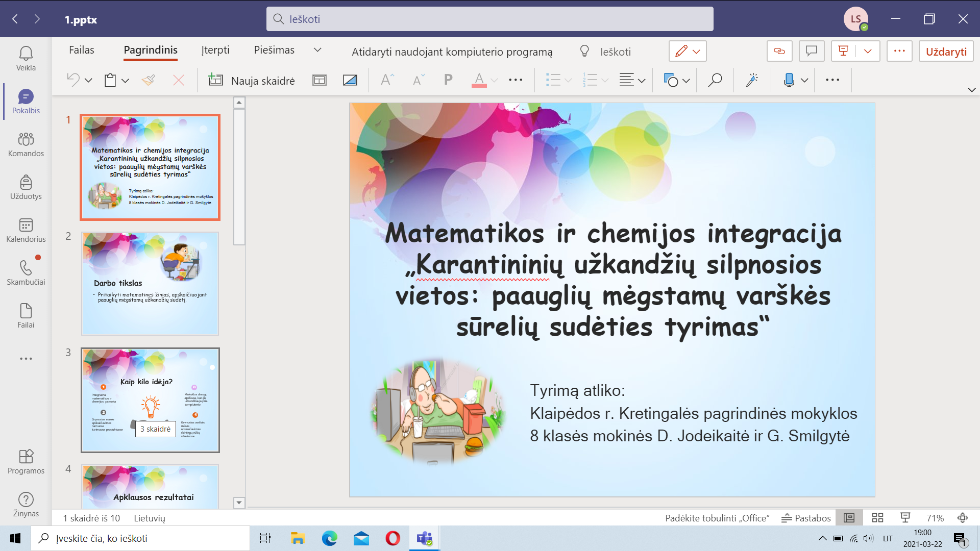This screenshot has width=980, height=551.
Task: Open the Įterpti ribbon tab
Action: click(x=215, y=50)
